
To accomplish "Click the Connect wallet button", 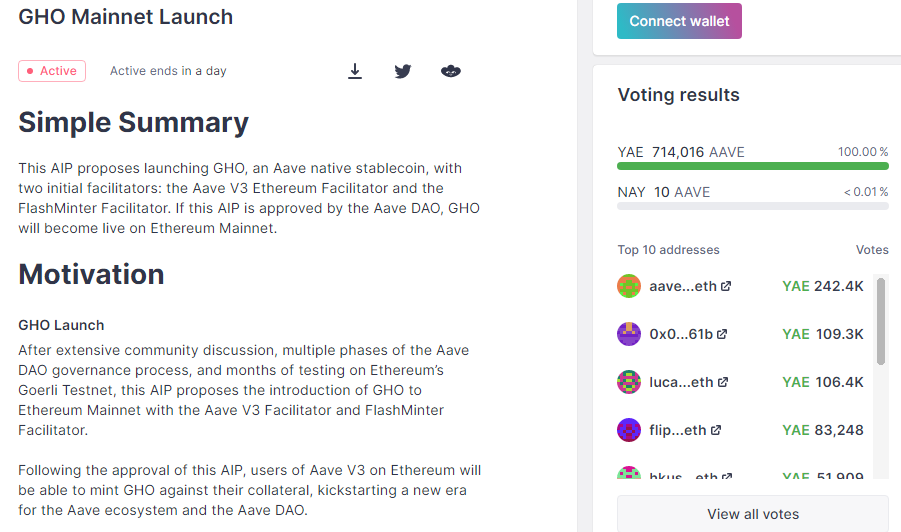I will (x=679, y=21).
